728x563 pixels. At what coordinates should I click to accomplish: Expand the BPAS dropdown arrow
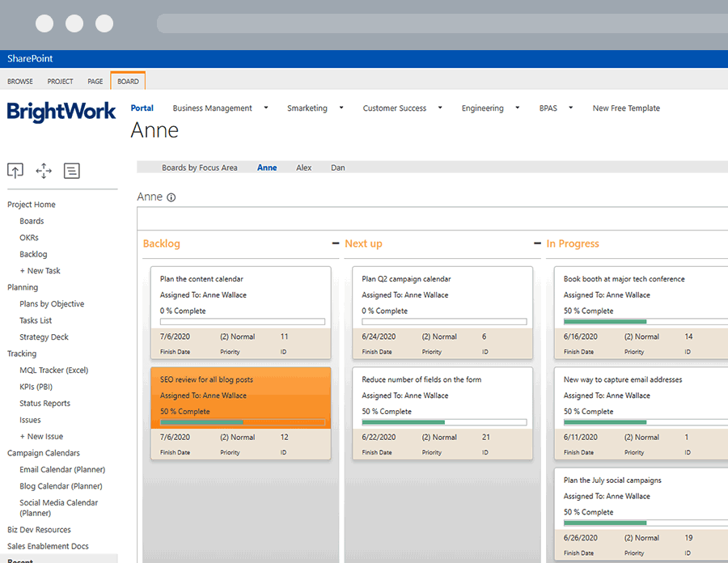point(570,108)
